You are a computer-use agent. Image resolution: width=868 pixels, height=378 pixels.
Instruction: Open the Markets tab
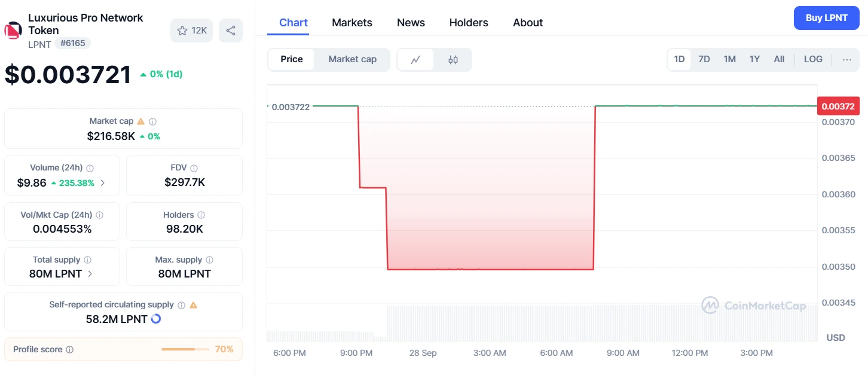click(352, 23)
